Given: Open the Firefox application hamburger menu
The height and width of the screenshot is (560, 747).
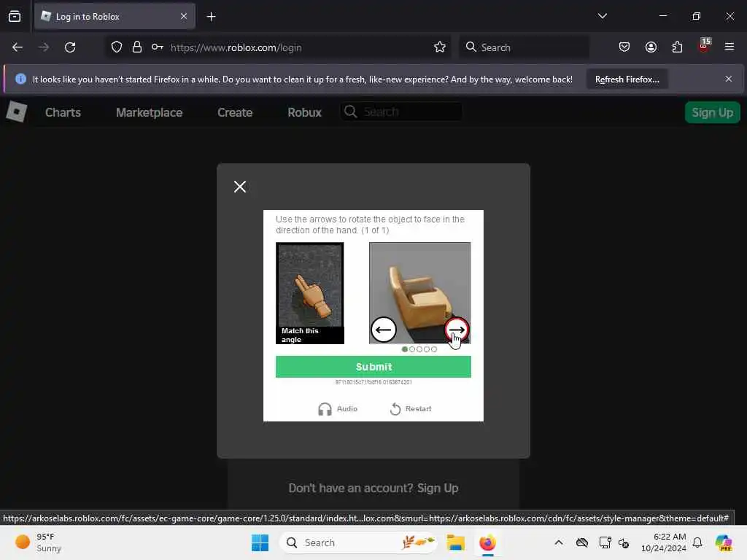Looking at the screenshot, I should (x=729, y=47).
